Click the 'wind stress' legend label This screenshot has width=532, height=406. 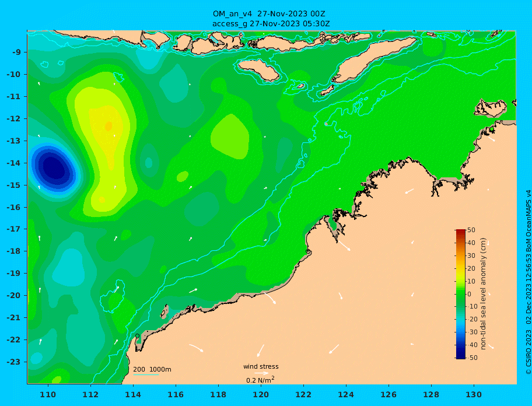[x=261, y=367]
